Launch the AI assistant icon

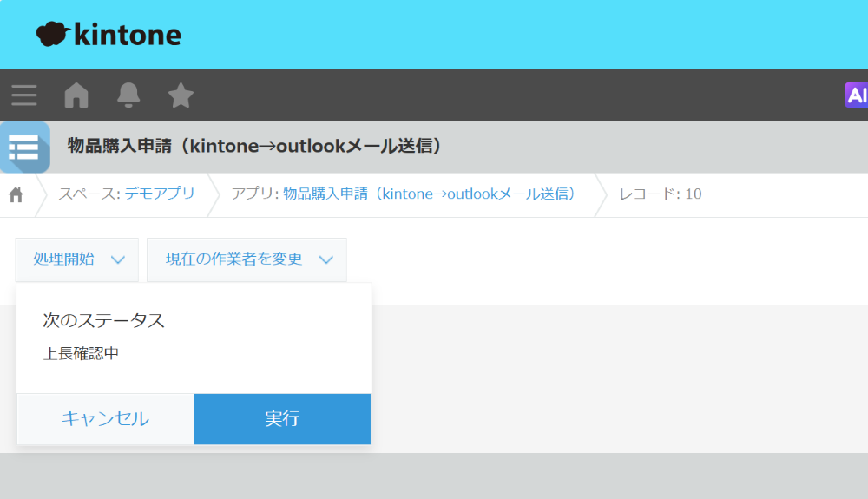(x=856, y=95)
